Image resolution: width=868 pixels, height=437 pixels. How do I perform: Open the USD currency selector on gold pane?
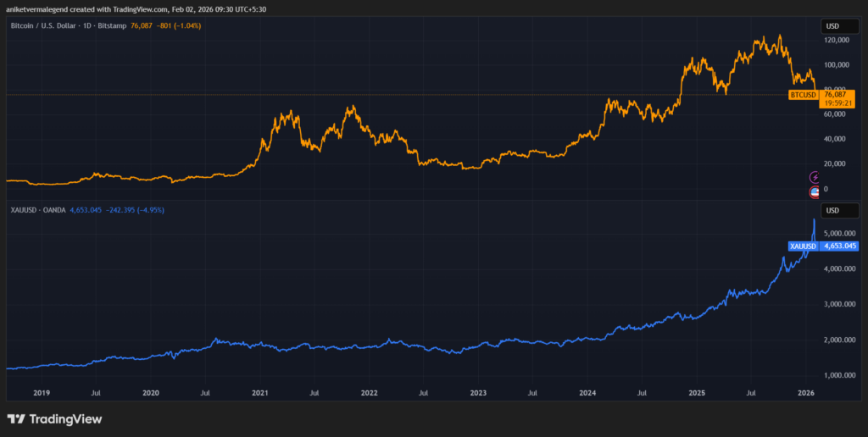(833, 210)
